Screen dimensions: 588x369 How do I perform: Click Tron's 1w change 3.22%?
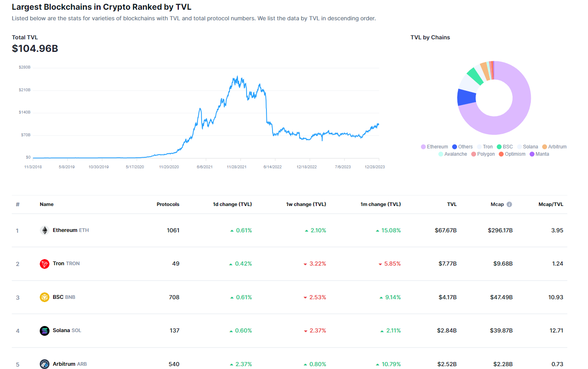(x=315, y=264)
